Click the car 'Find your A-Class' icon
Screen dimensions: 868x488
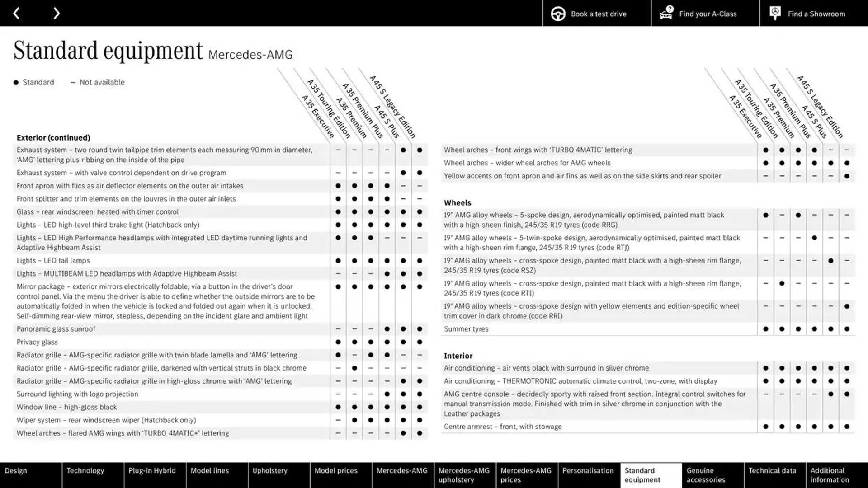666,13
